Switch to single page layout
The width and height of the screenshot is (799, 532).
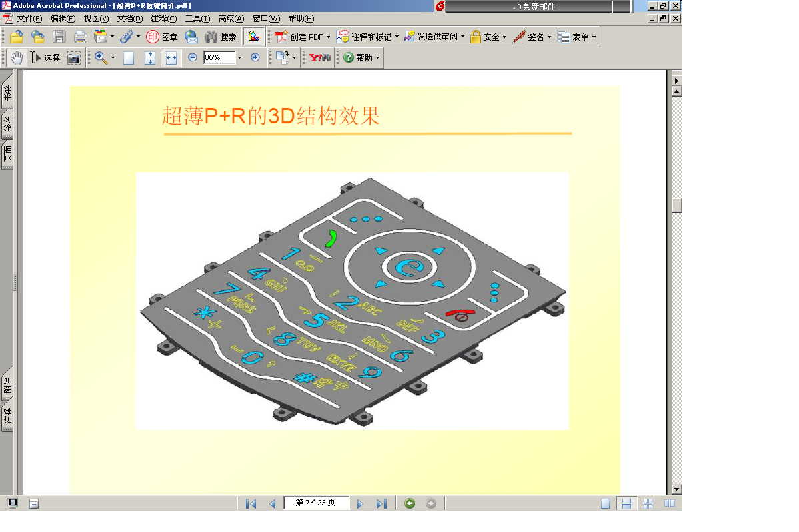point(605,503)
